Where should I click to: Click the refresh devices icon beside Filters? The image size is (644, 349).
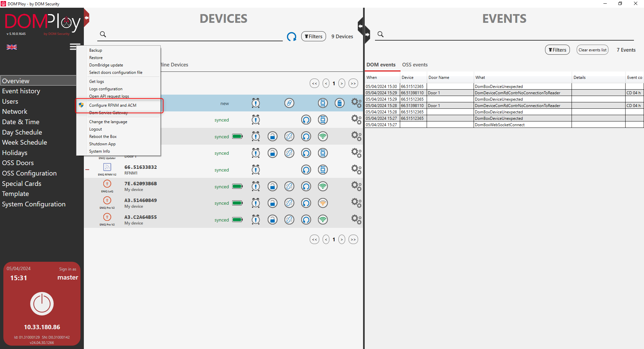click(x=291, y=37)
